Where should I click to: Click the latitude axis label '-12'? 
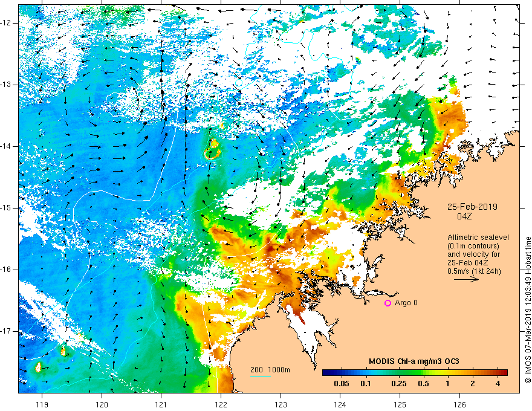(x=7, y=23)
